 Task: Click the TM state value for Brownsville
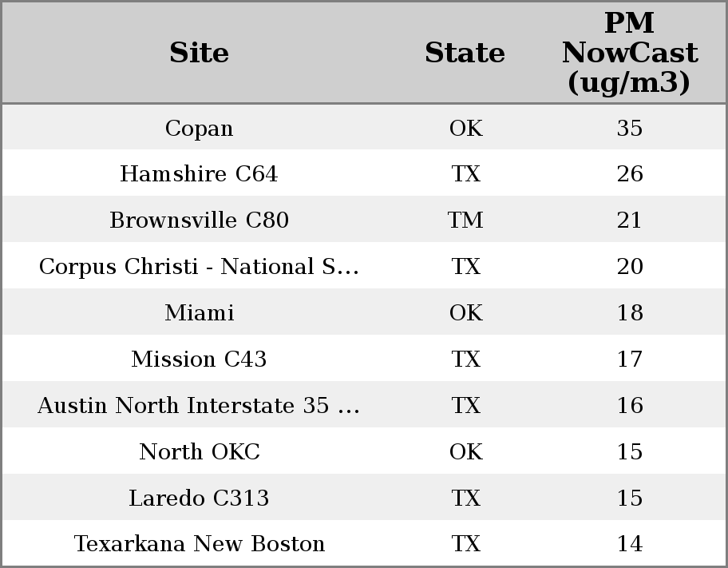pyautogui.click(x=465, y=220)
